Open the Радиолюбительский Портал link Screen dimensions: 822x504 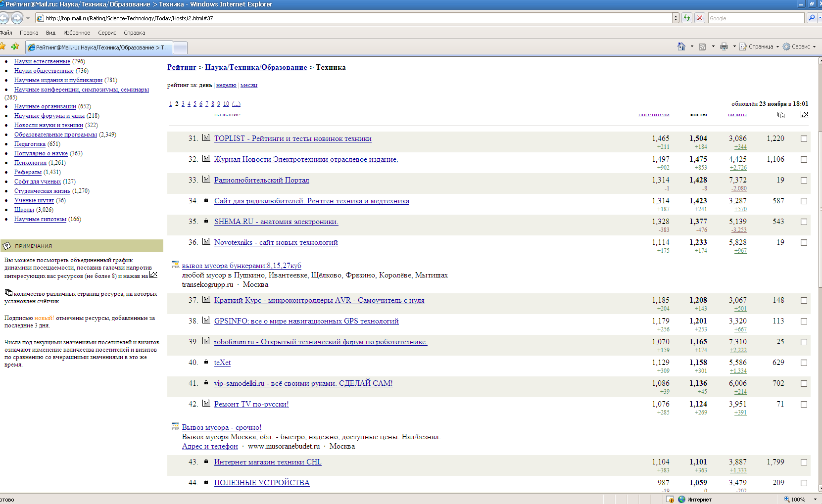(261, 180)
